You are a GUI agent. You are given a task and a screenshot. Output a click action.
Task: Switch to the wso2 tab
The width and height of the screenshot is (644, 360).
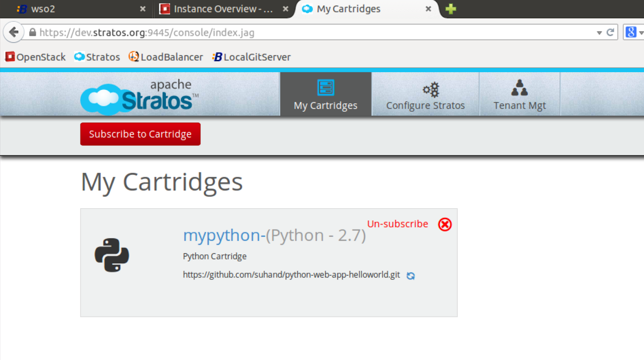[x=76, y=9]
